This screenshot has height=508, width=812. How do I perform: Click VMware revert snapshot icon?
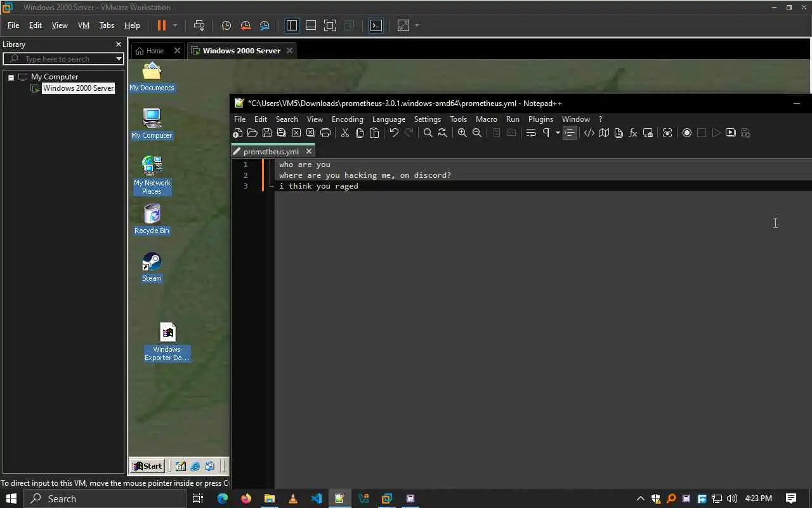246,25
